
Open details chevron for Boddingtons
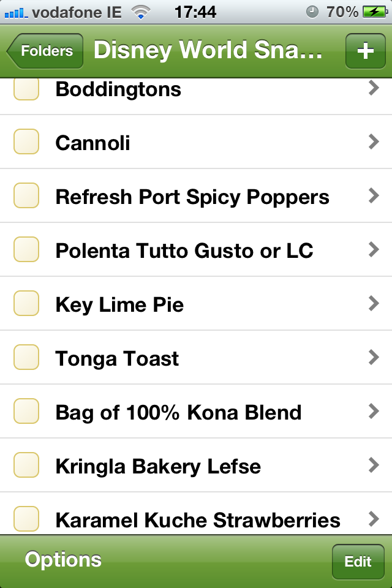(374, 89)
